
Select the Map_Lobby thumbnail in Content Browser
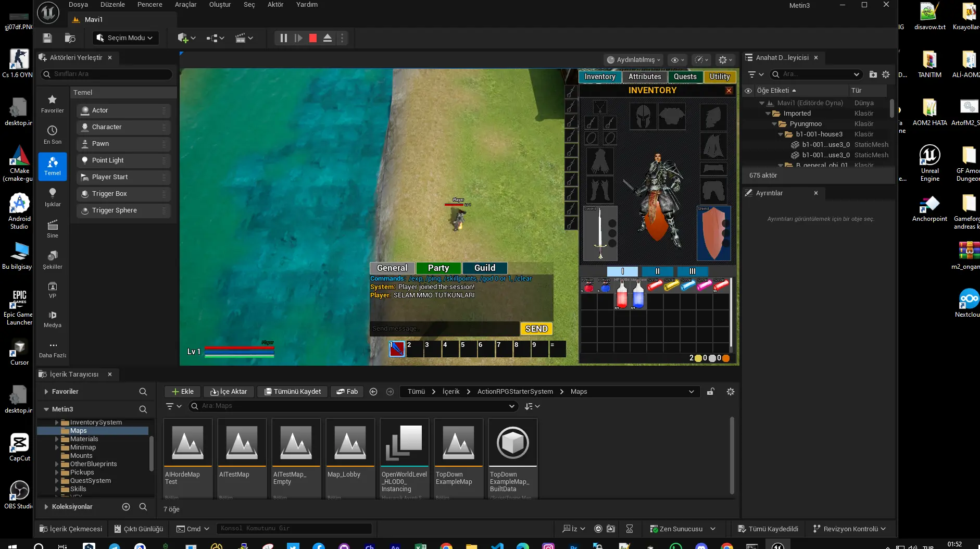(x=350, y=443)
